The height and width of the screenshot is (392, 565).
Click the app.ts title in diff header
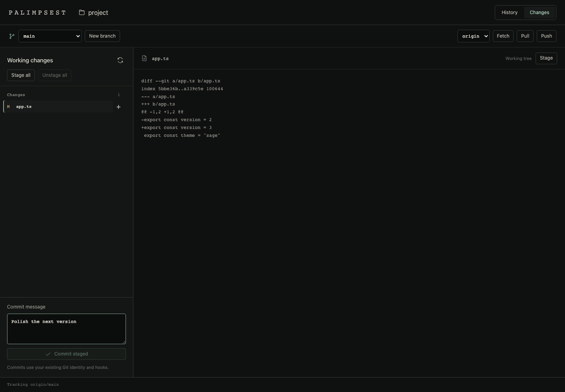pos(160,58)
